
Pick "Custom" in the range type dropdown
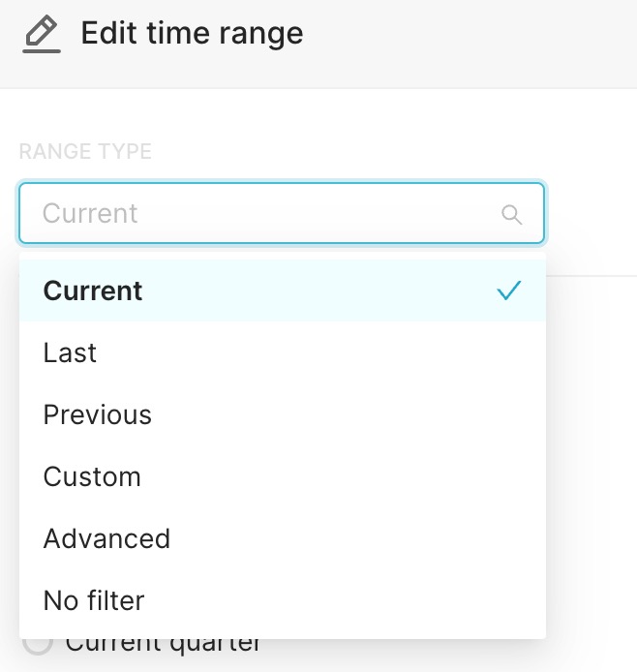92,476
